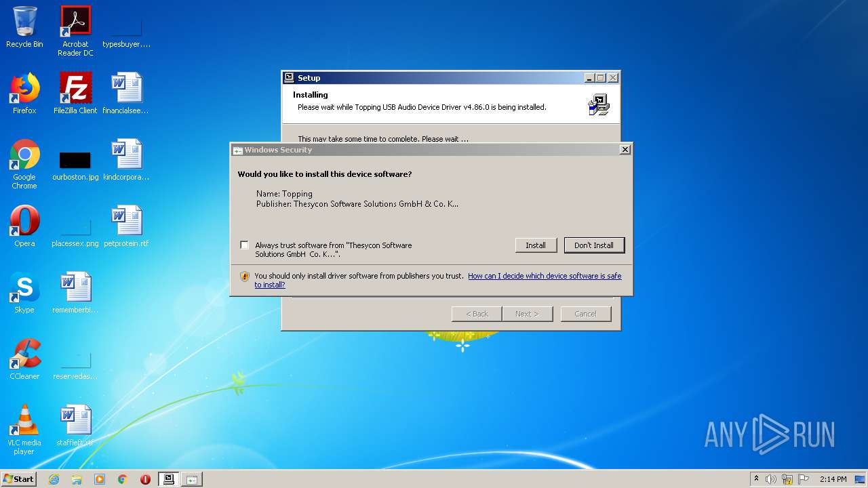Click the 'Name: Topping' text

[284, 194]
